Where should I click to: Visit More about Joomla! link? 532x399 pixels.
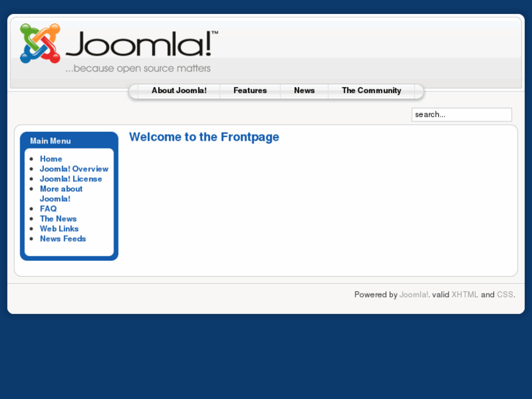(61, 193)
